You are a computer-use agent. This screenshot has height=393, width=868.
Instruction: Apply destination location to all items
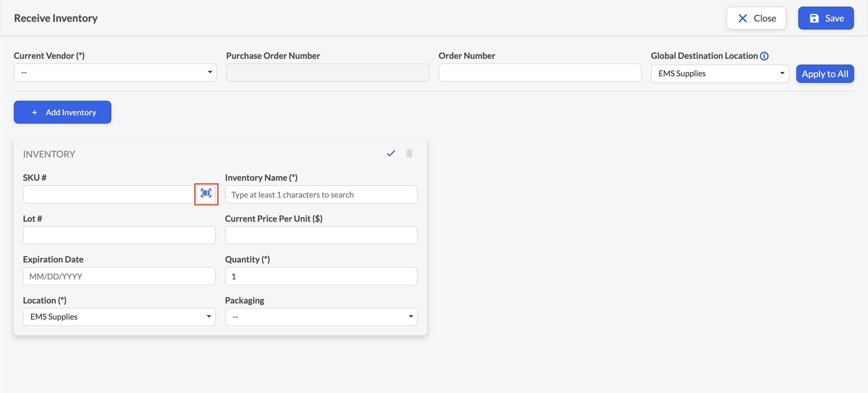(x=825, y=74)
